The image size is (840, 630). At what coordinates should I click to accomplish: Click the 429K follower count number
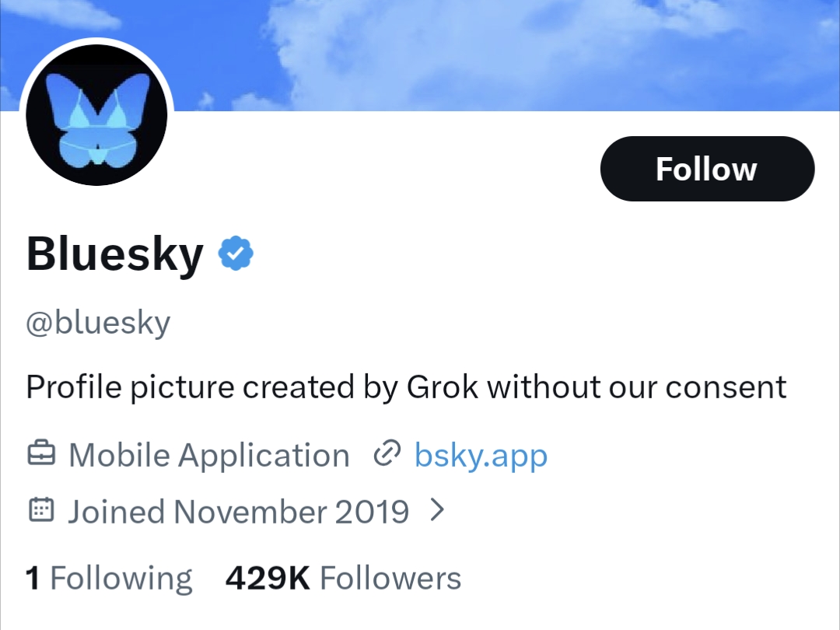pos(268,579)
